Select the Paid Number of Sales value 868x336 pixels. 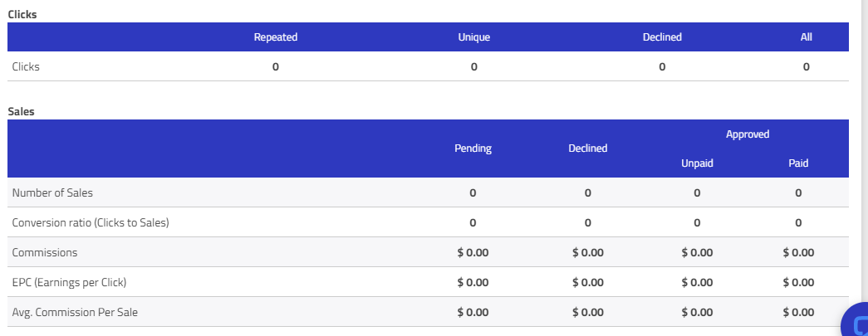(798, 192)
